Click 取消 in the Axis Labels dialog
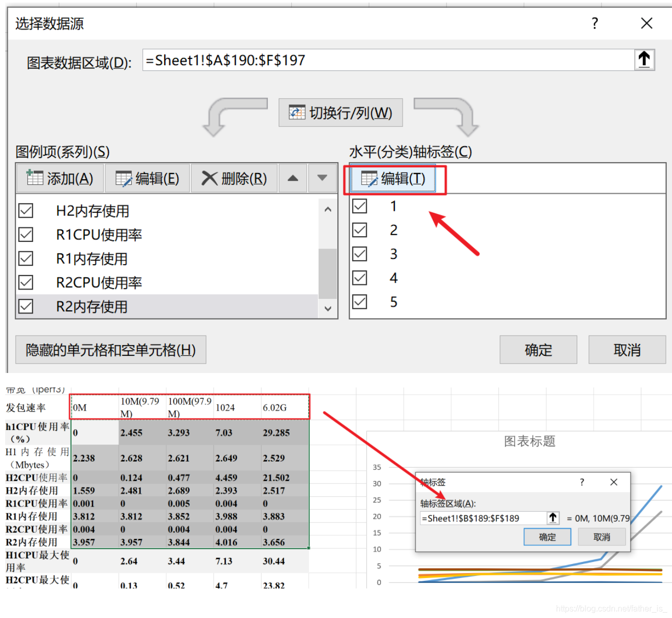The image size is (672, 618). [602, 537]
